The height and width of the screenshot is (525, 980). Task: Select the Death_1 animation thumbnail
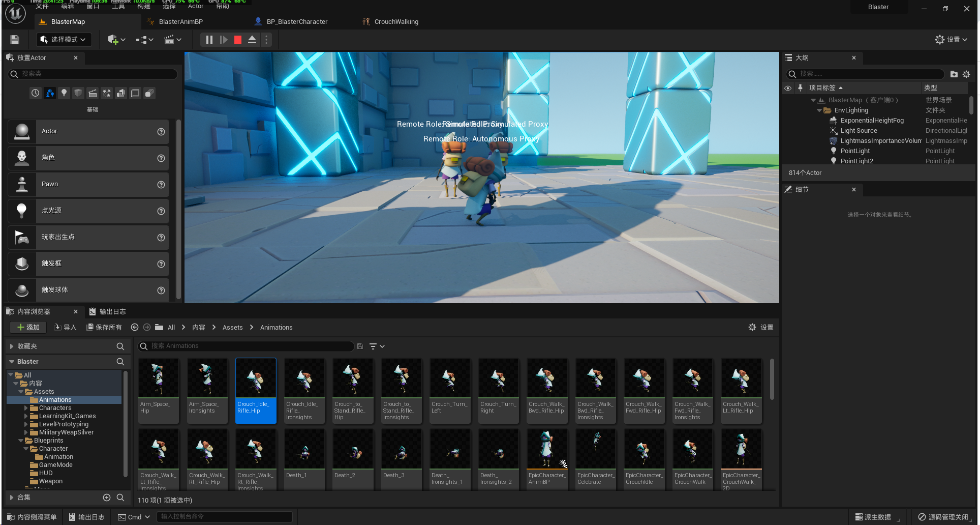tap(304, 459)
